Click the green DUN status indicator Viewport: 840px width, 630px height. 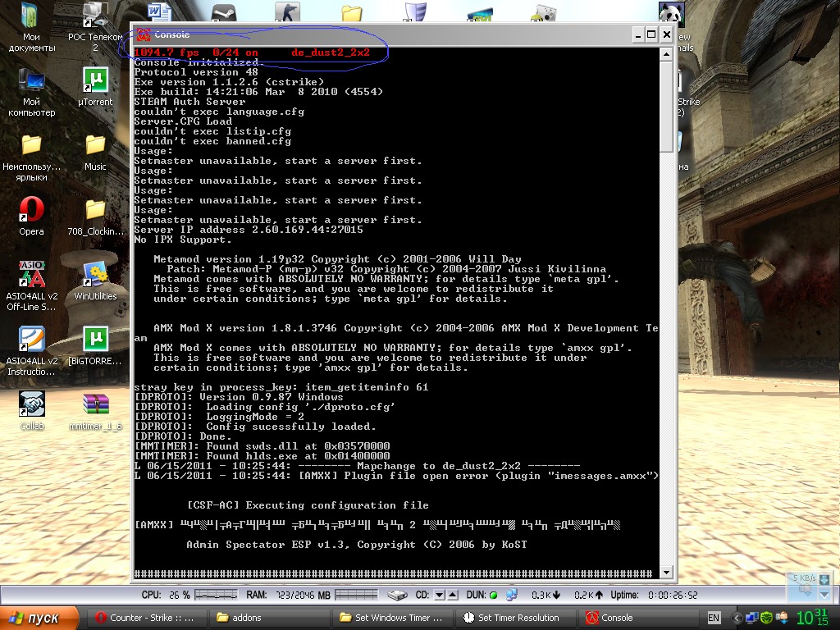pyautogui.click(x=493, y=595)
